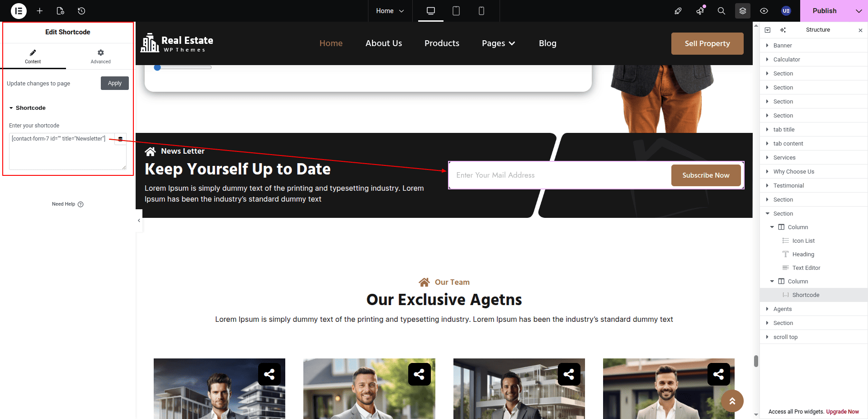This screenshot has height=419, width=868.
Task: Click the Apply button
Action: (114, 83)
